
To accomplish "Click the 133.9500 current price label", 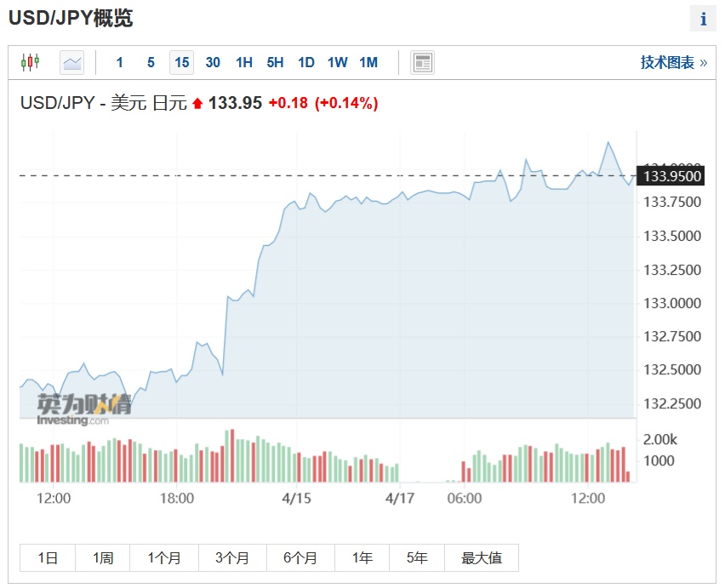I will [x=672, y=176].
